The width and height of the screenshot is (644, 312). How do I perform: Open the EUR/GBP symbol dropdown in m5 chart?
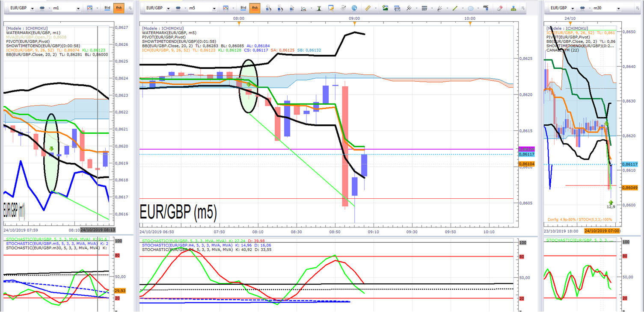(x=169, y=8)
